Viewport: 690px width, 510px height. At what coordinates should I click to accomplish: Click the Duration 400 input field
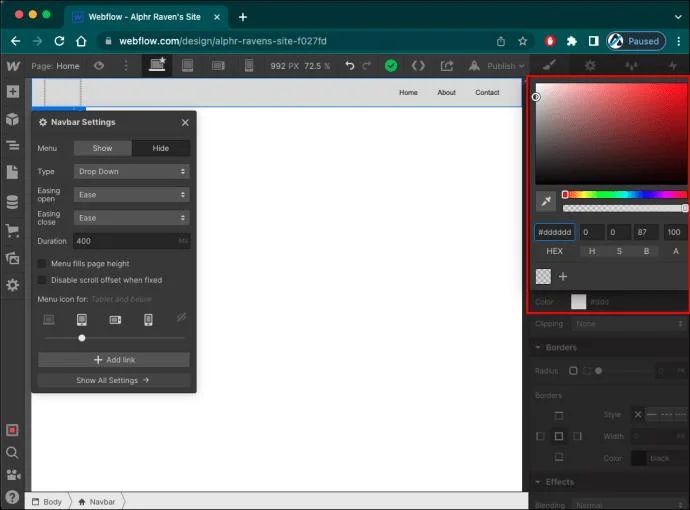coord(132,241)
